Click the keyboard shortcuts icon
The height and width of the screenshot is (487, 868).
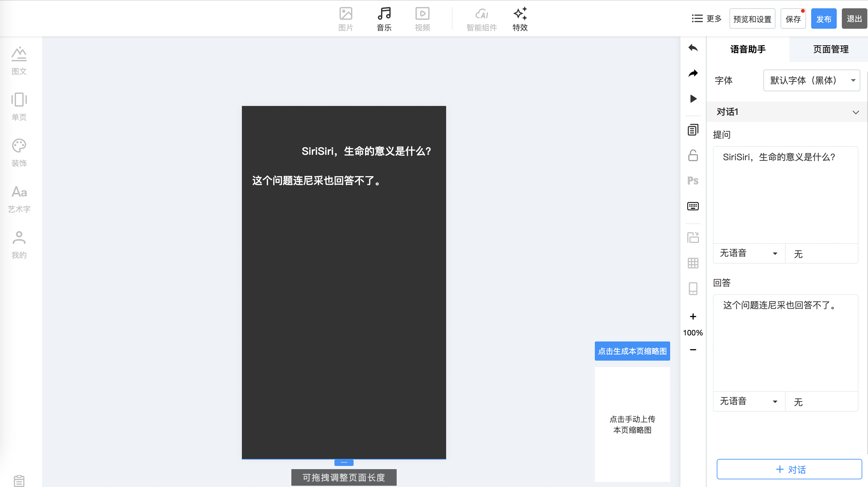(x=693, y=206)
